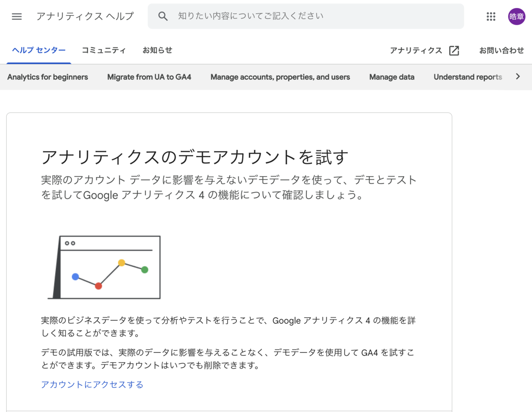This screenshot has width=532, height=412.
Task: Select the ヘルプ センター tab
Action: [x=39, y=51]
